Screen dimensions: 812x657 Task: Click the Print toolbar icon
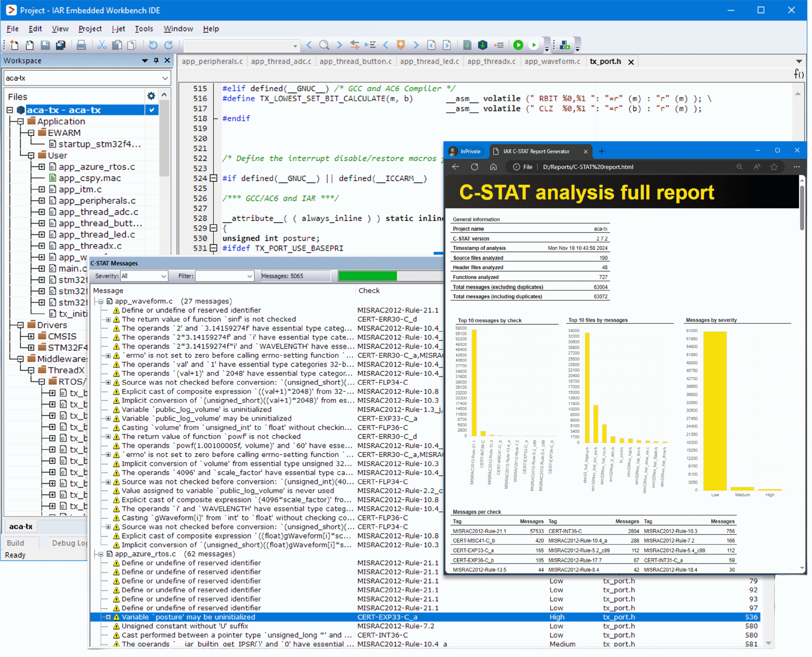[81, 45]
